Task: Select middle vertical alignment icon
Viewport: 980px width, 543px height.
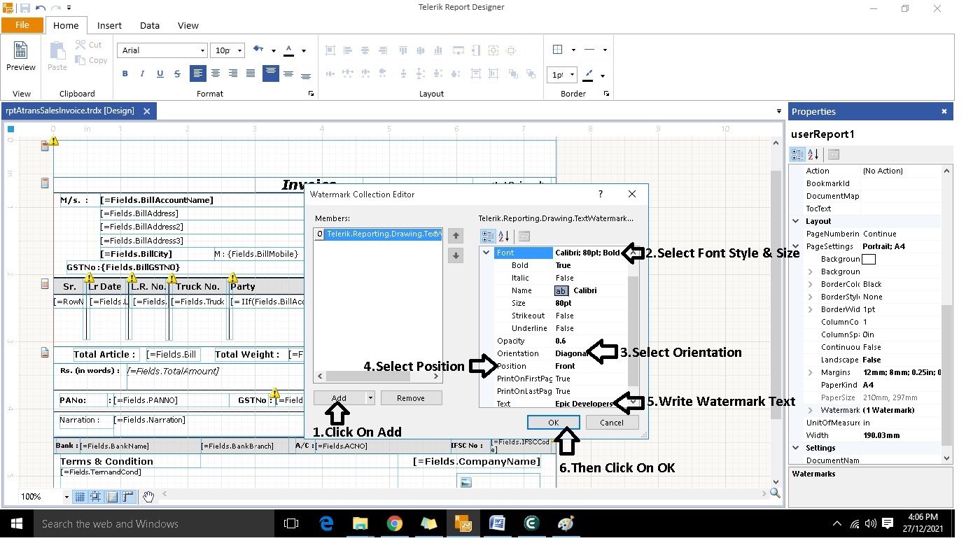Action: [x=288, y=73]
